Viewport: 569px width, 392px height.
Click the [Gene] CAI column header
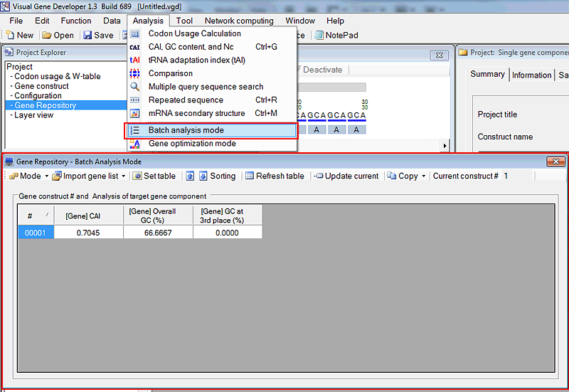click(x=88, y=216)
